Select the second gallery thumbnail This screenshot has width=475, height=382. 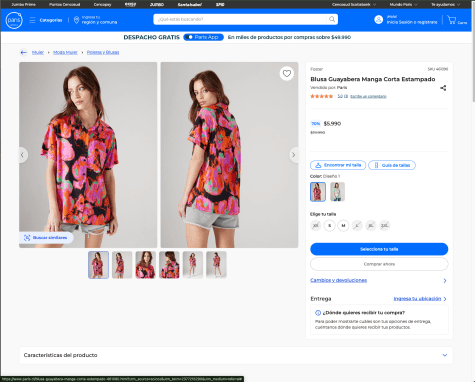click(122, 265)
